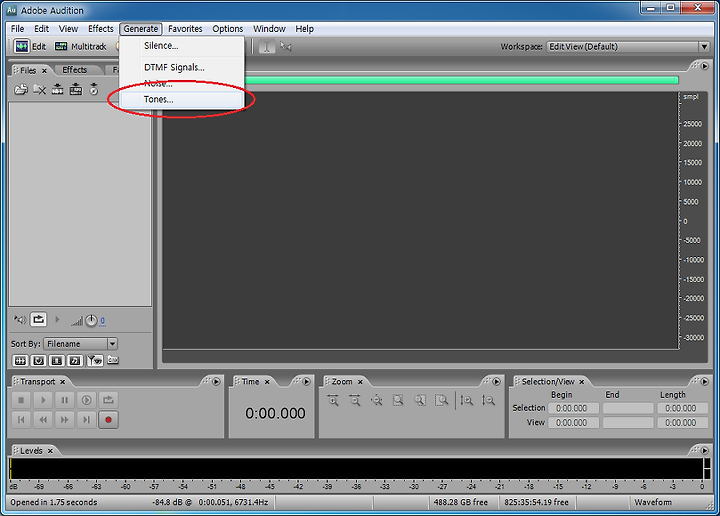This screenshot has width=720, height=516.
Task: Click the View Length time field
Action: pos(683,422)
